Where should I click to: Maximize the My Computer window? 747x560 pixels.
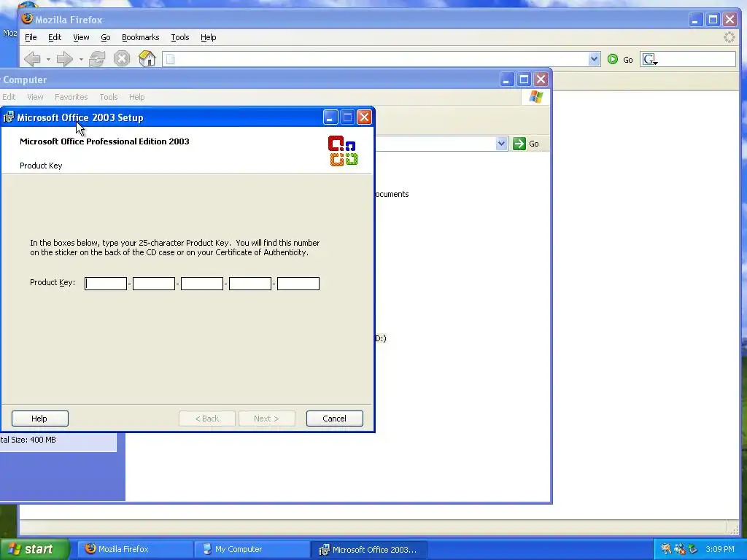pos(524,79)
